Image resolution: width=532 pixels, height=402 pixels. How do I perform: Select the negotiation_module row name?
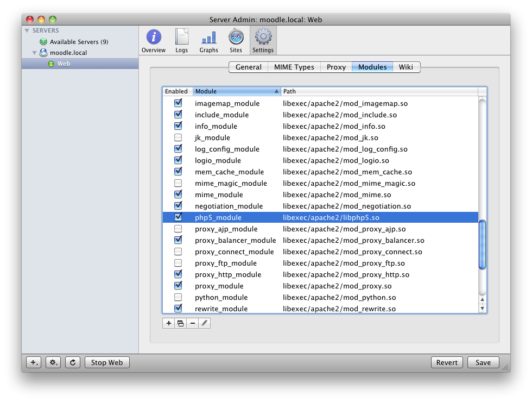229,206
